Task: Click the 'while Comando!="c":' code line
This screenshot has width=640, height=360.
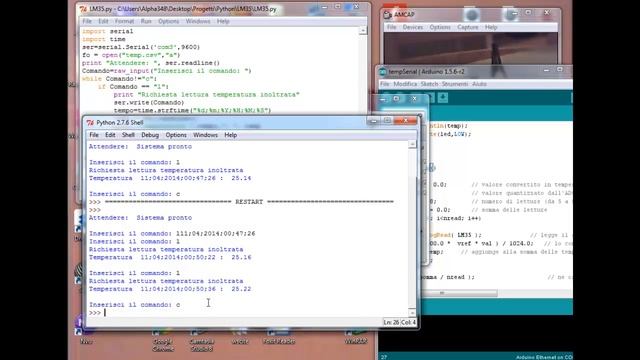Action: (119, 79)
